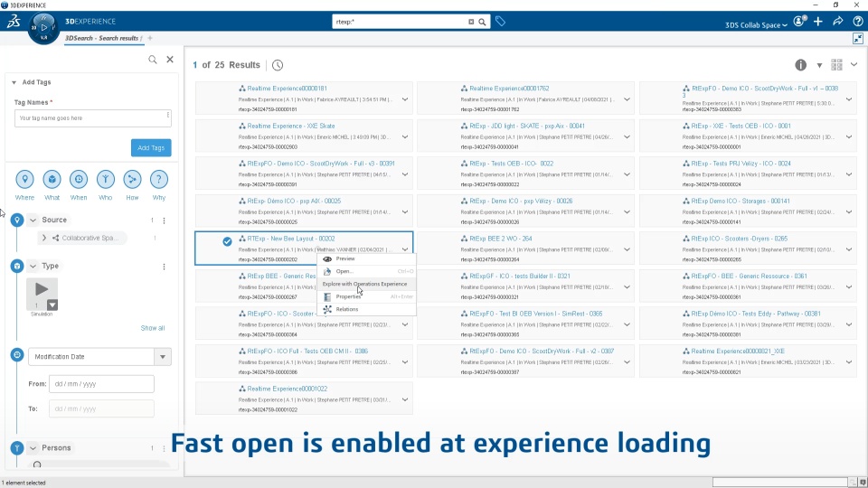Click the Simulation type thumbnail
The width and height of the screenshot is (868, 488).
(x=42, y=294)
